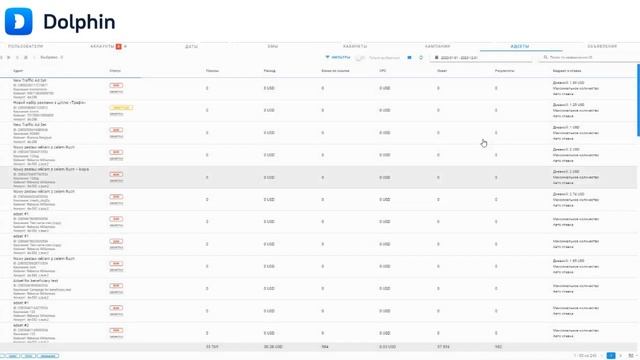
Task: Click the blue page 1 pagination button
Action: click(611, 356)
